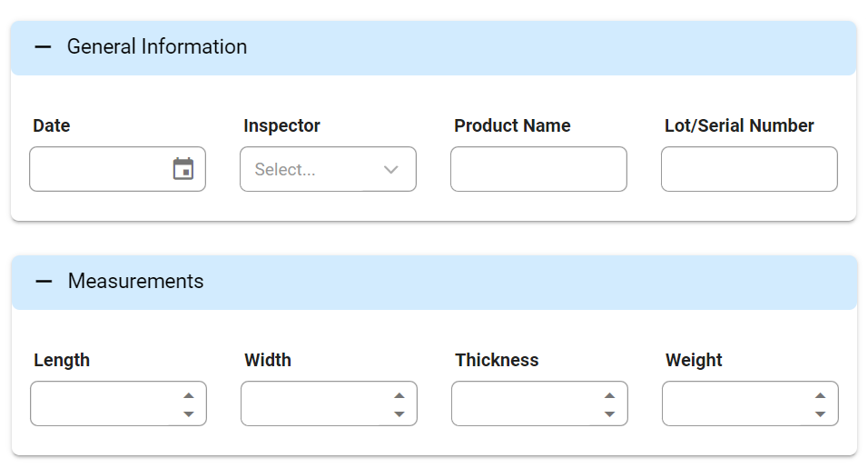Click the Inspector dropdown chevron arrow

pos(391,170)
